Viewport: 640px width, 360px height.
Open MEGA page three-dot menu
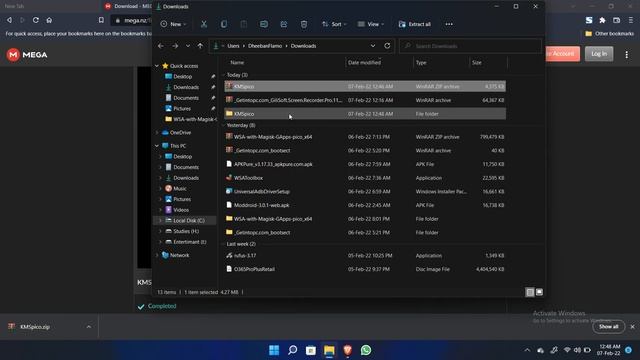[x=627, y=54]
